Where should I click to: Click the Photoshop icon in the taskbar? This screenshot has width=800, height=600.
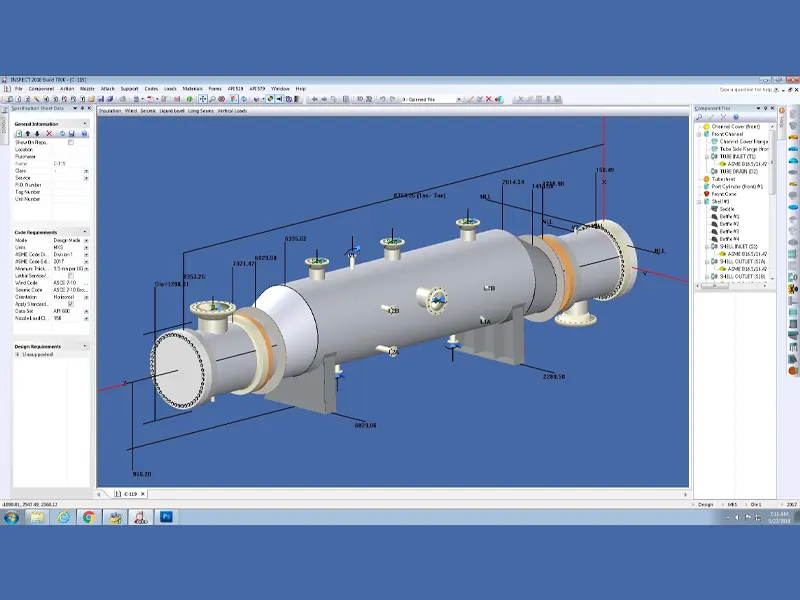pyautogui.click(x=166, y=517)
